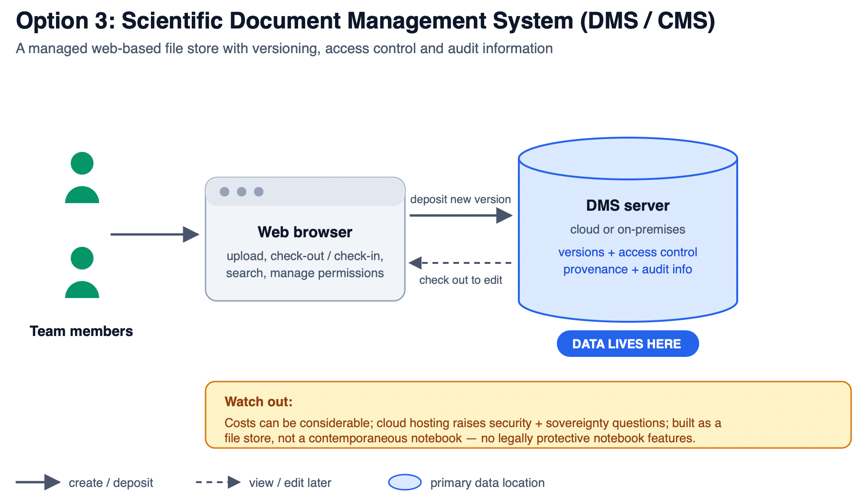The image size is (863, 504).
Task: Click the third dot in browser title bar
Action: [x=259, y=192]
